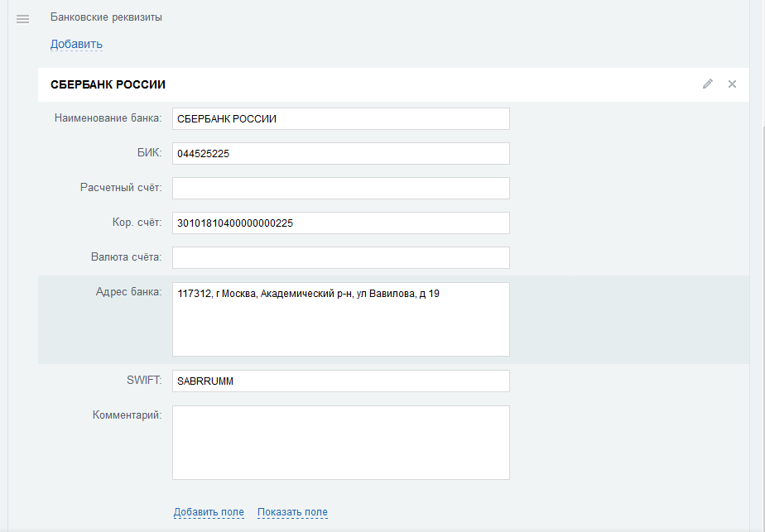Click the Комментарий field label
765x532 pixels.
tap(127, 415)
